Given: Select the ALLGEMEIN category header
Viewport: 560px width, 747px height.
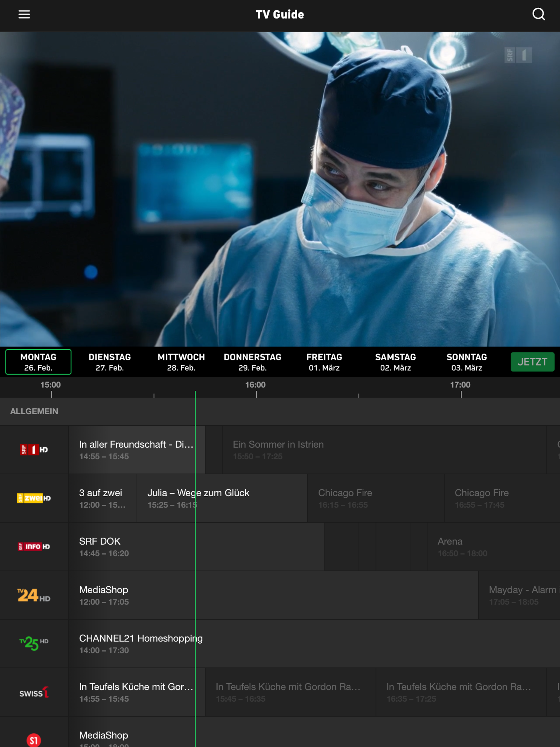Looking at the screenshot, I should pos(34,411).
